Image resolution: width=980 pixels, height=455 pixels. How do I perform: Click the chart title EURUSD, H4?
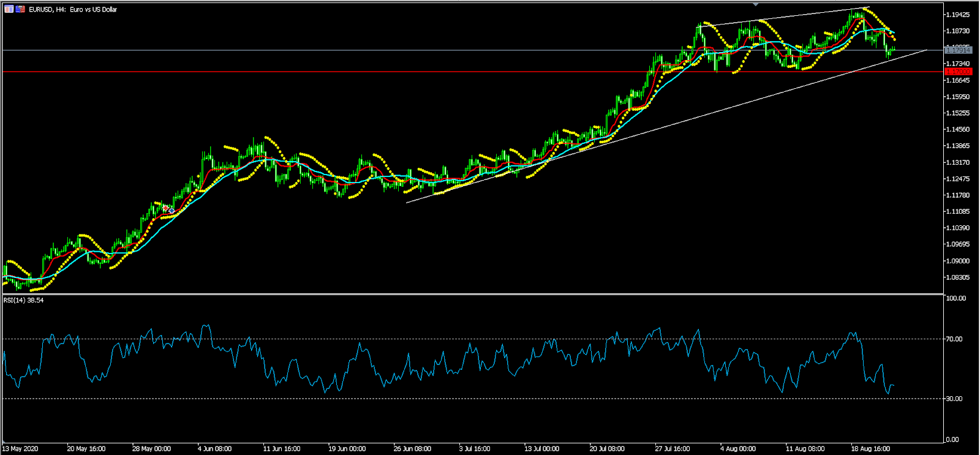click(73, 9)
